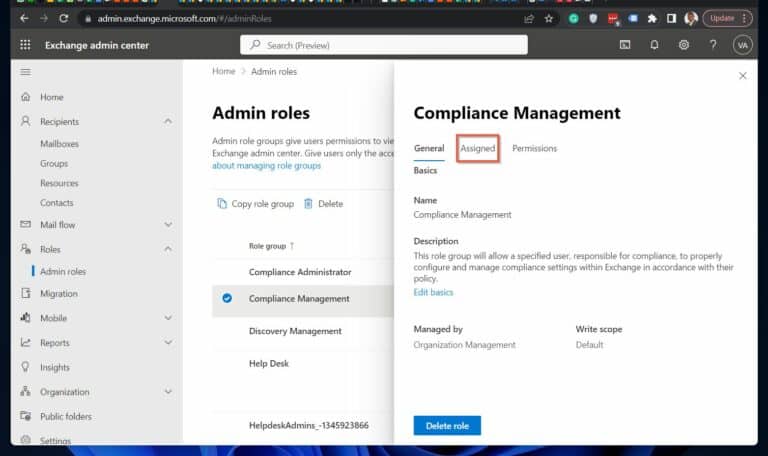Click Copy role group toolbar button
Viewport: 768px width, 456px height.
point(255,204)
